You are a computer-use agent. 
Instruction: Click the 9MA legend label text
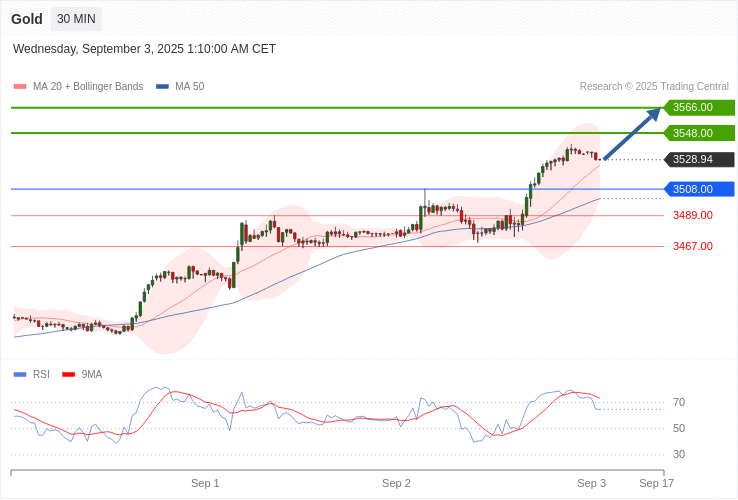pos(92,375)
